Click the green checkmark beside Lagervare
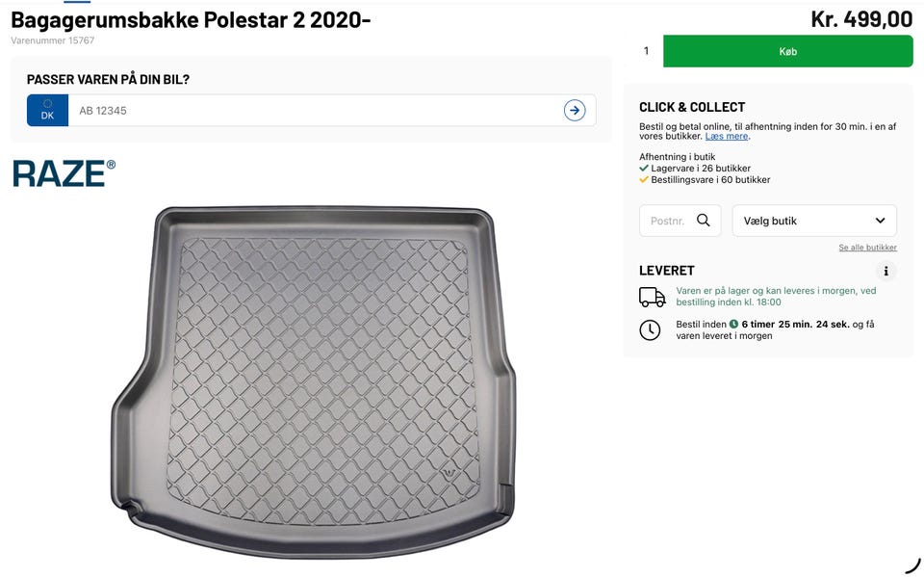924x577 pixels. 644,168
